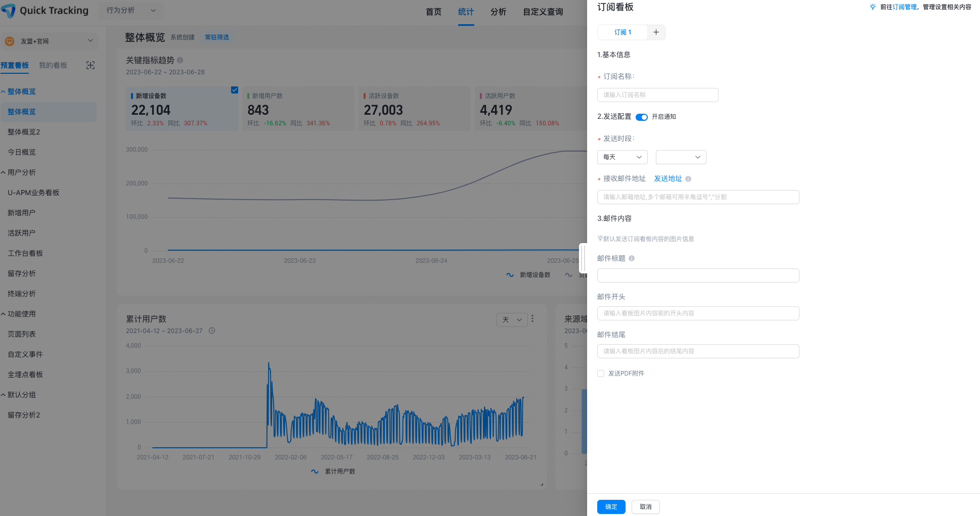Image resolution: width=980 pixels, height=516 pixels.
Task: Click the clock icon beside 累计用户数 date range
Action: tap(212, 331)
